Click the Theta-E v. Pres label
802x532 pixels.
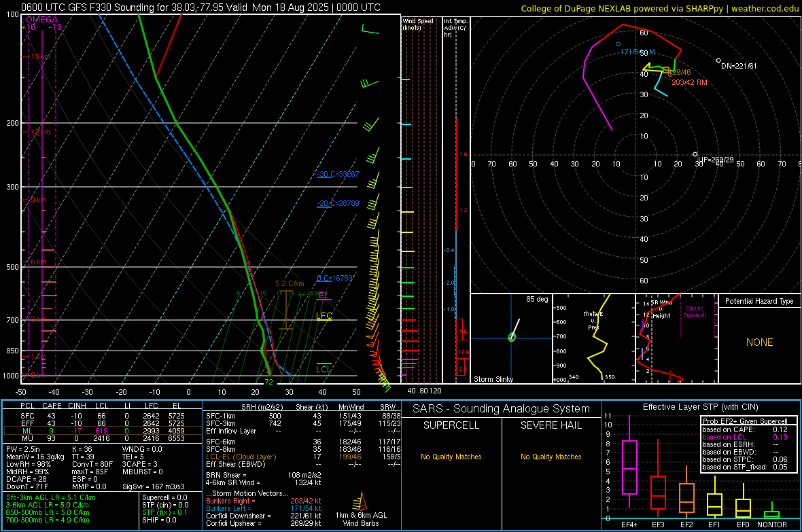(593, 320)
